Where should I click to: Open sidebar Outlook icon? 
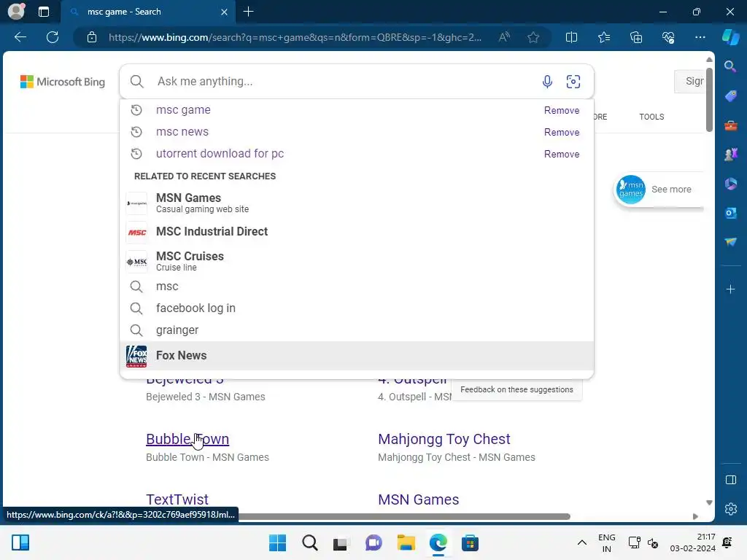tap(730, 213)
